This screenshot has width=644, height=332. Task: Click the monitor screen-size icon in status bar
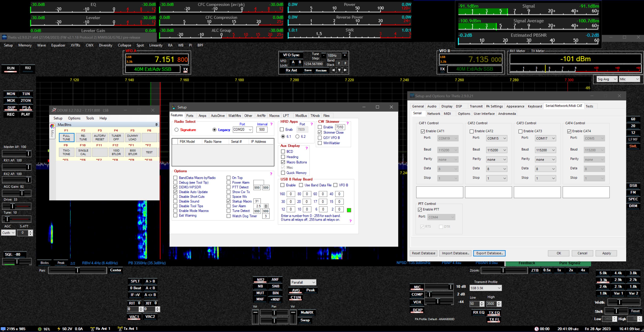click(3, 329)
